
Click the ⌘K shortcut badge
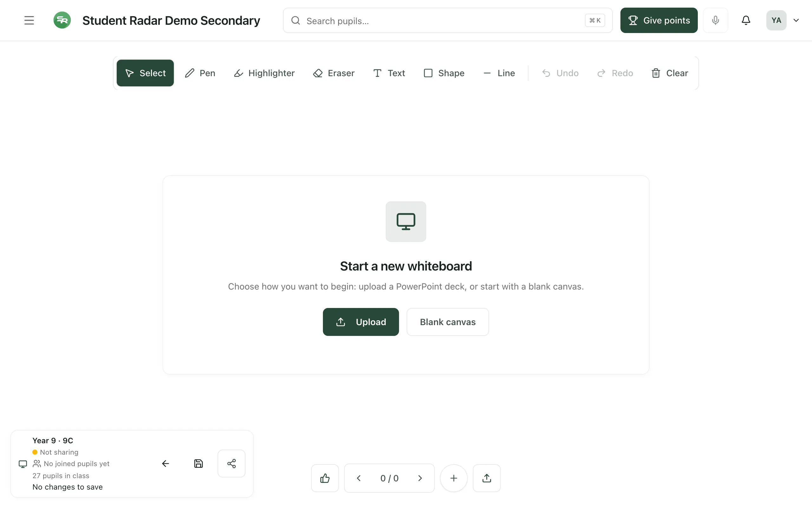pyautogui.click(x=595, y=21)
